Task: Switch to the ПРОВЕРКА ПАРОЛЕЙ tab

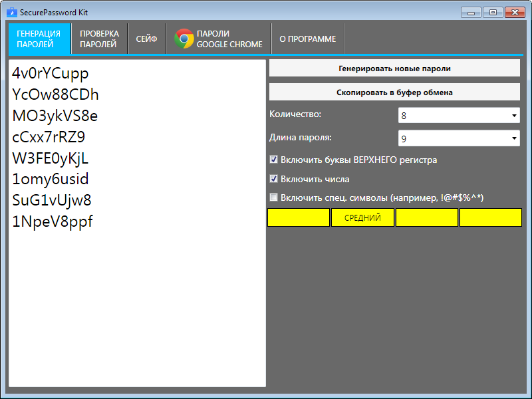Action: coord(99,39)
